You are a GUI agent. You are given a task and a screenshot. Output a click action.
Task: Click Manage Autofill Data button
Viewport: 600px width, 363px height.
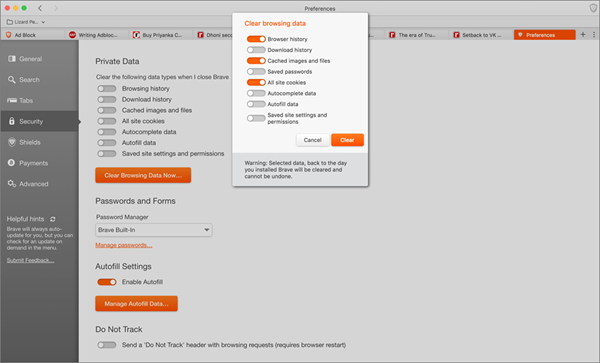click(136, 304)
